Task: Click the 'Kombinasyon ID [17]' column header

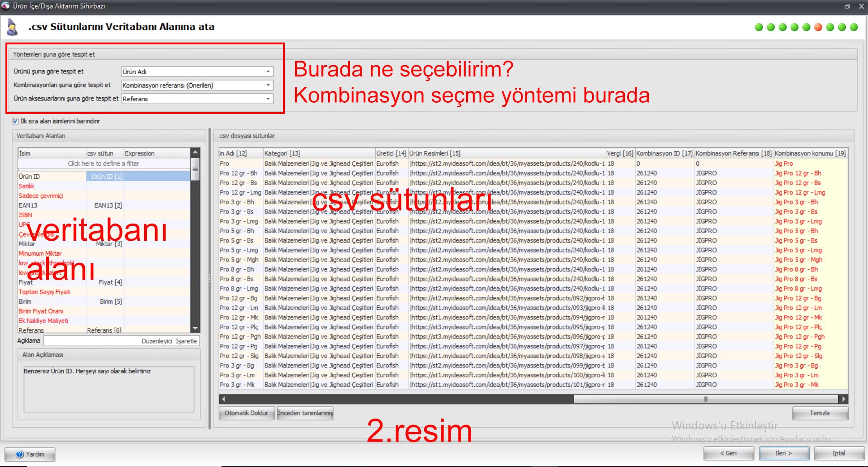Action: tap(665, 153)
